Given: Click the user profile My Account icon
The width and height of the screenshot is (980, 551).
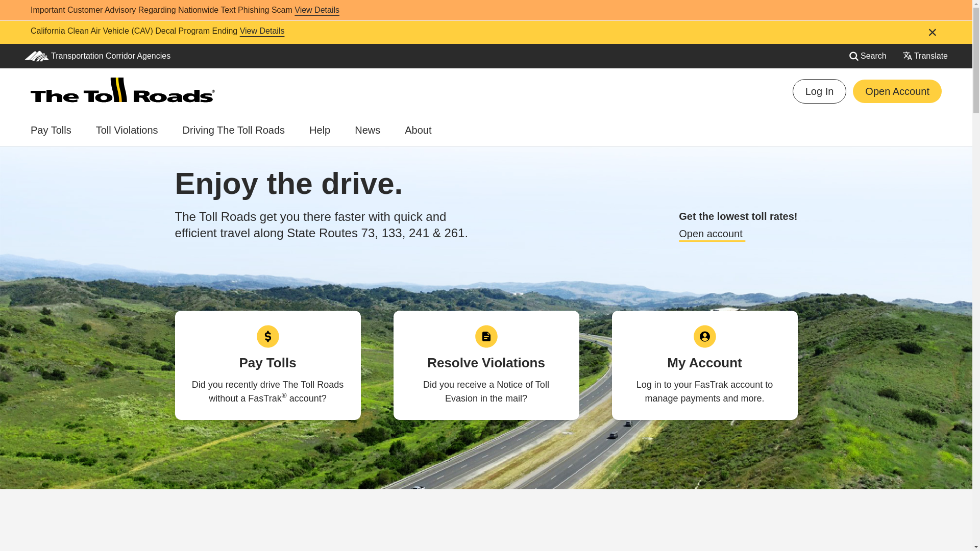Looking at the screenshot, I should pyautogui.click(x=704, y=337).
